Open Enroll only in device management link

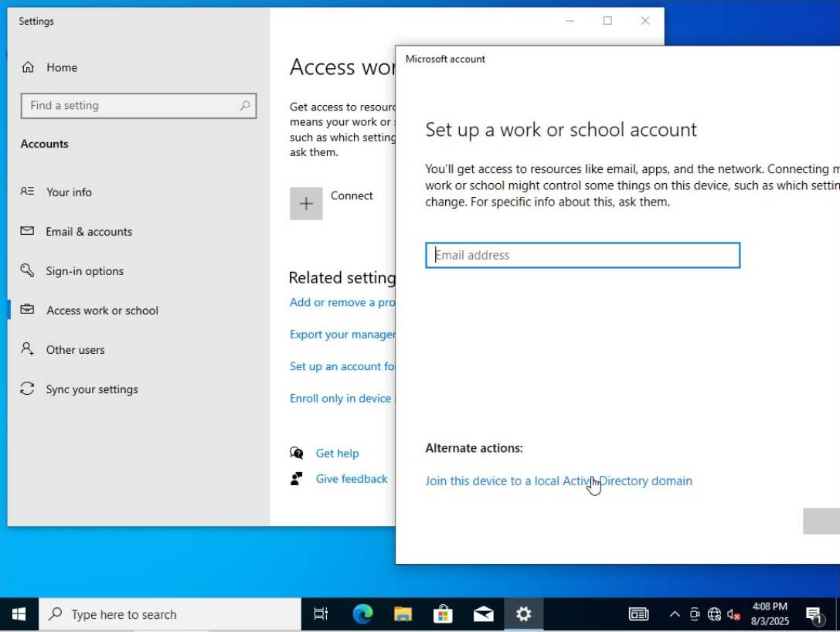341,399
